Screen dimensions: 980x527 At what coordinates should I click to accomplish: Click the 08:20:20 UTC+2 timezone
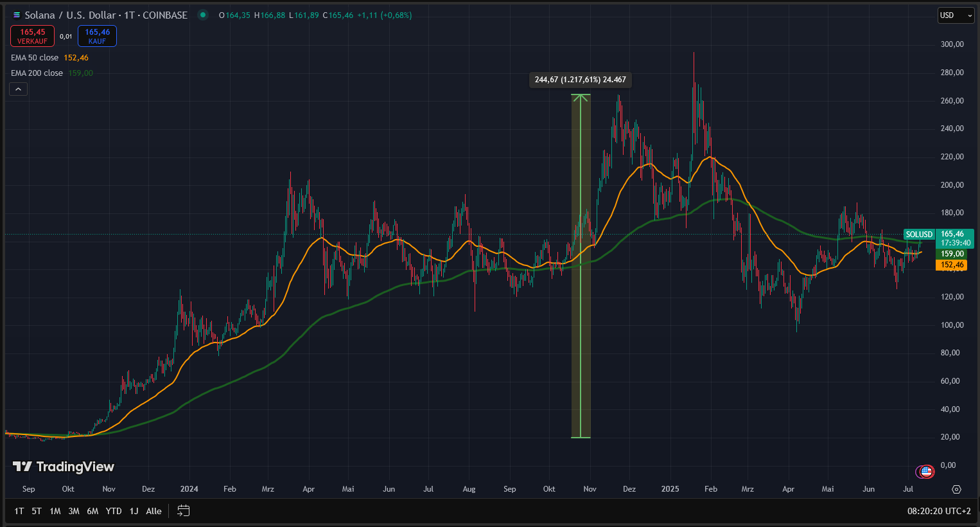pyautogui.click(x=939, y=511)
